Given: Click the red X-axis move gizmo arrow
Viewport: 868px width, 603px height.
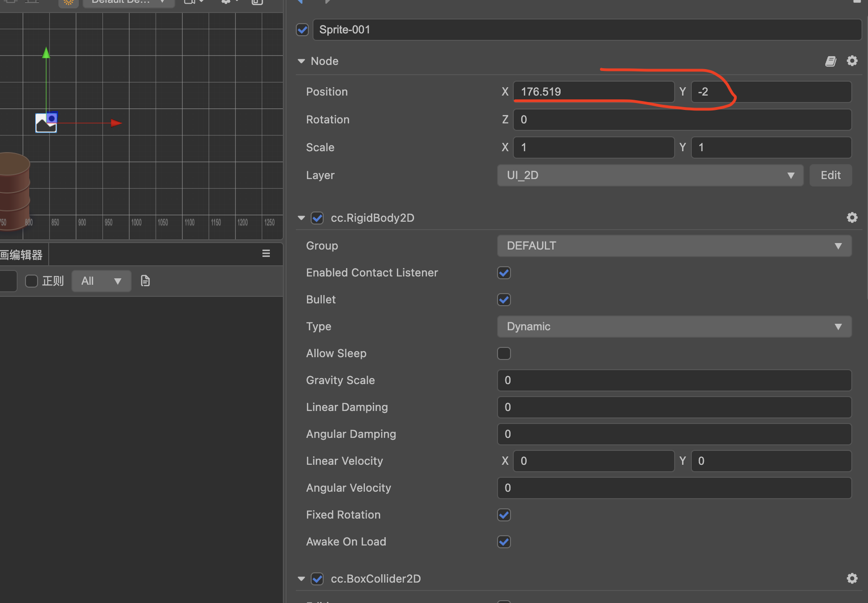Looking at the screenshot, I should coord(116,123).
